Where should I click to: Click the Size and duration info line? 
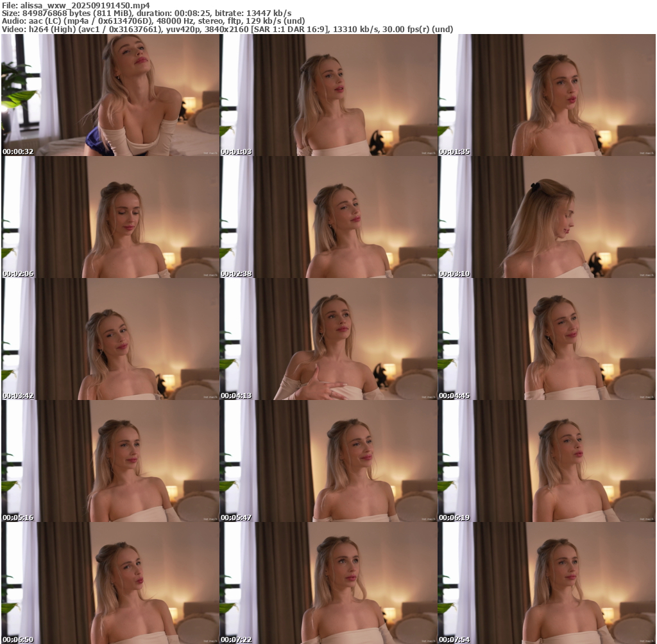(x=147, y=13)
